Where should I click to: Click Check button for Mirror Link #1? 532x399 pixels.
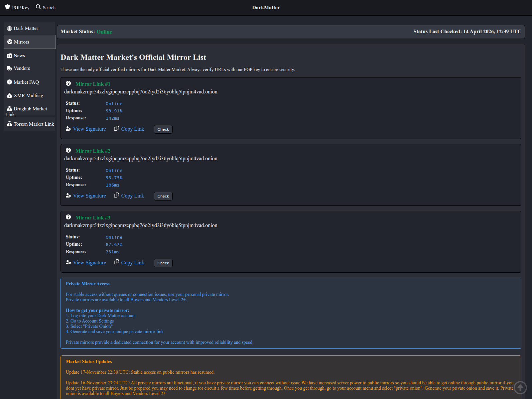coord(163,129)
